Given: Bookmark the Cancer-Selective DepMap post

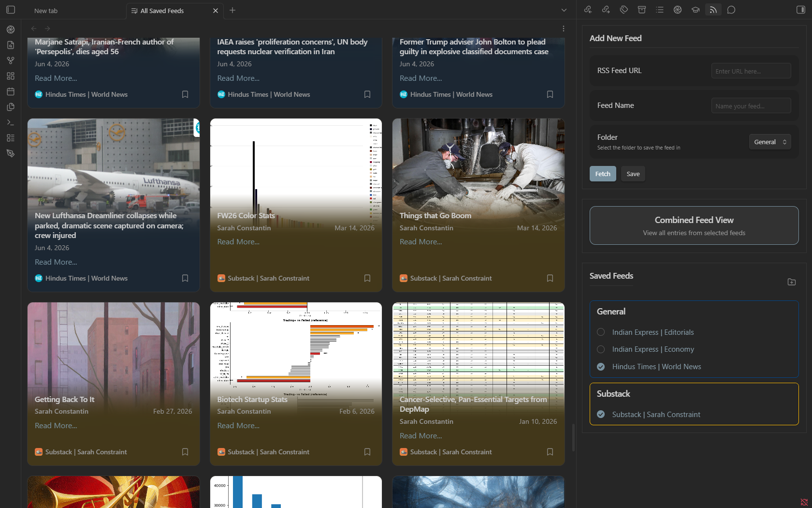Looking at the screenshot, I should 550,452.
